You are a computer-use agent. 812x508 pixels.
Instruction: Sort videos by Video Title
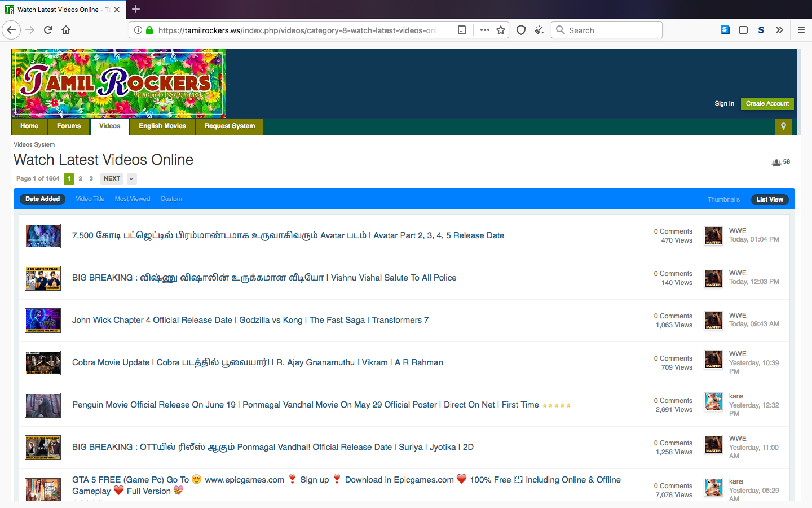coord(90,199)
